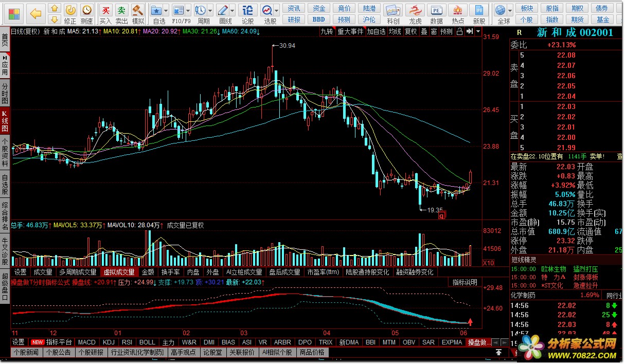Click the 周期 period clock icon
625x364 pixels.
click(201, 10)
